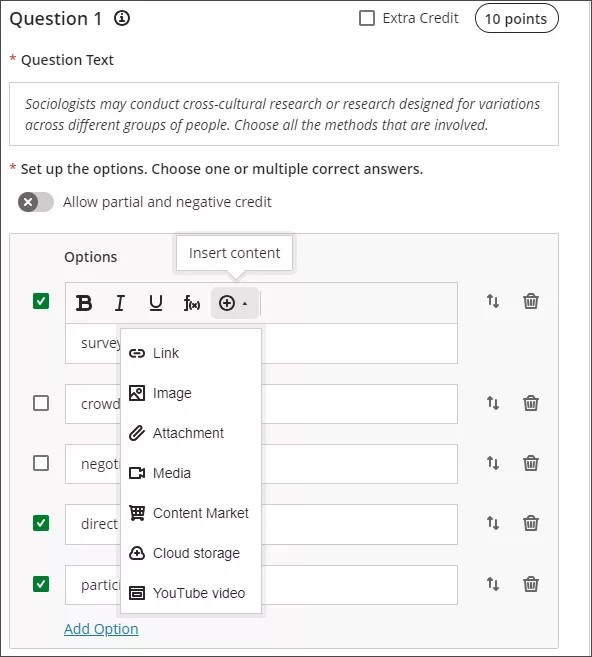Reorder the direct option row
Image resolution: width=592 pixels, height=657 pixels.
pos(493,523)
